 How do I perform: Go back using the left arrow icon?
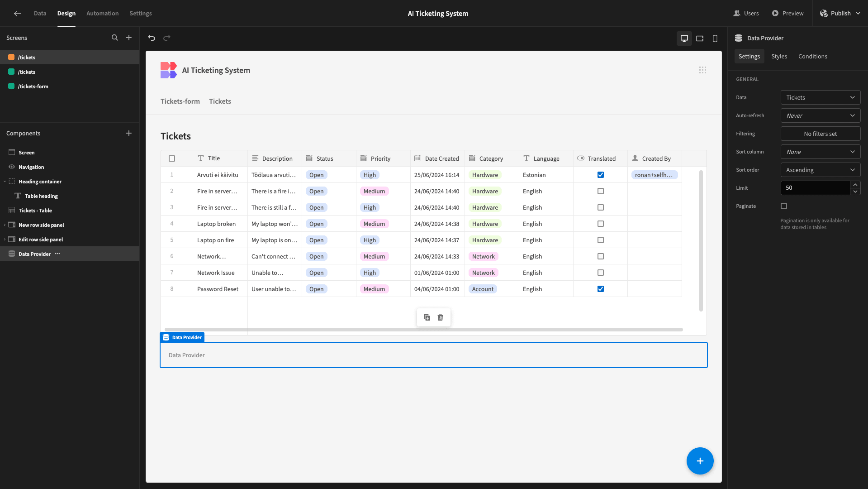(x=17, y=14)
